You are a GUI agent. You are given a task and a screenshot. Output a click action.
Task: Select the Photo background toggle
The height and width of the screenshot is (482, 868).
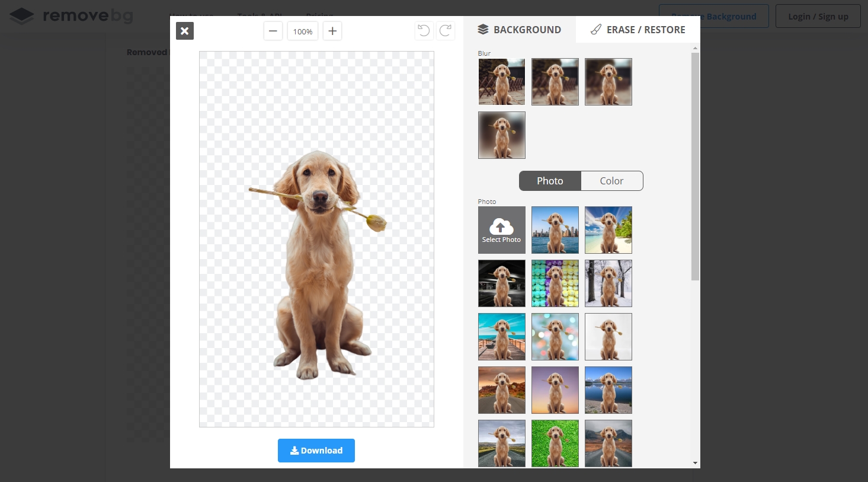[x=550, y=181]
